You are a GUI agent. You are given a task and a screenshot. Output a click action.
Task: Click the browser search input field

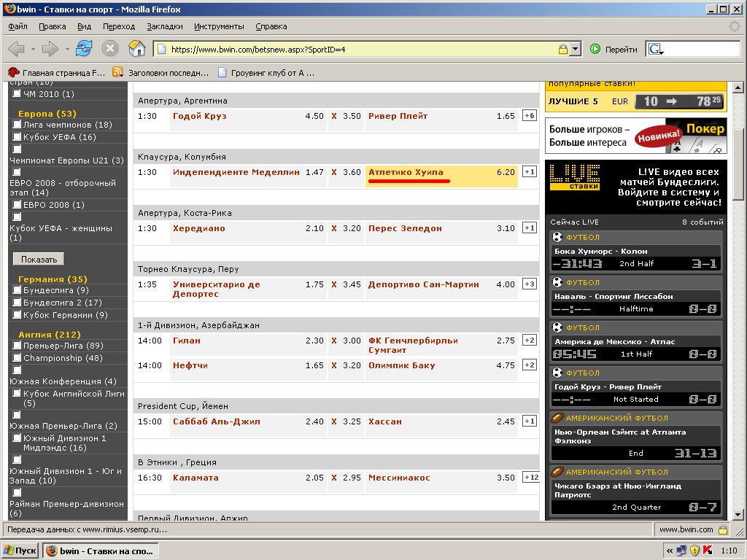700,50
